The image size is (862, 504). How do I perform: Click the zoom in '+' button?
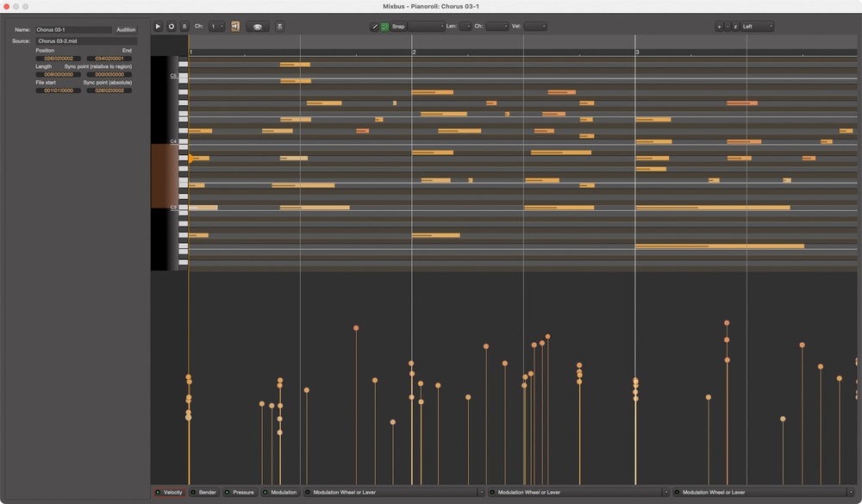(x=720, y=26)
